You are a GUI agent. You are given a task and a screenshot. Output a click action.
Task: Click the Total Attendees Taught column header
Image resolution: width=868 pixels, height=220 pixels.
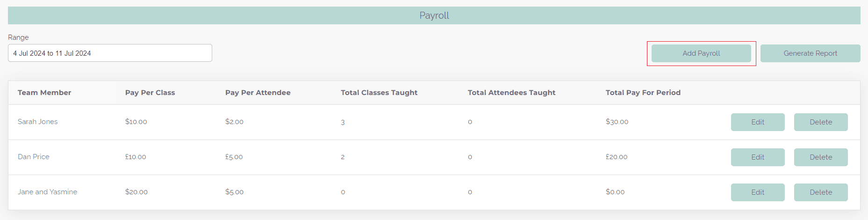click(x=511, y=93)
